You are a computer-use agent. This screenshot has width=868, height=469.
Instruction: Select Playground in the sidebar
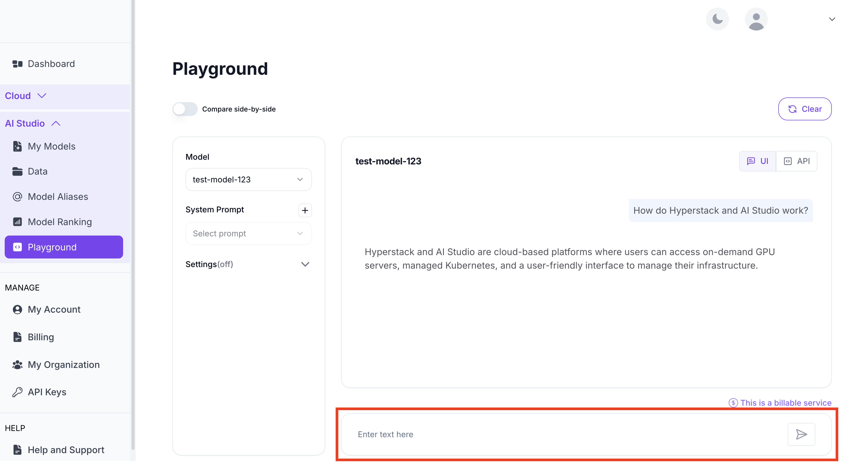tap(64, 247)
